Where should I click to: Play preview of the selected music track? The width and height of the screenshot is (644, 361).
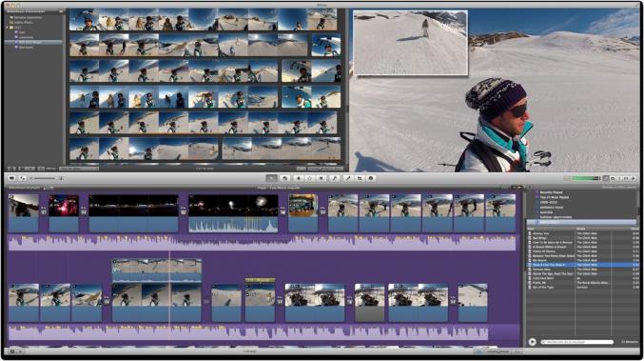coord(533,342)
